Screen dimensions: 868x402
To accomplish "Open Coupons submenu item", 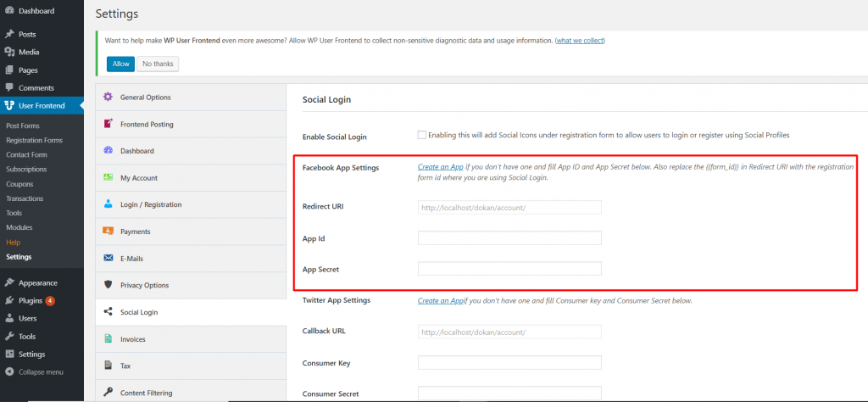I will click(19, 184).
